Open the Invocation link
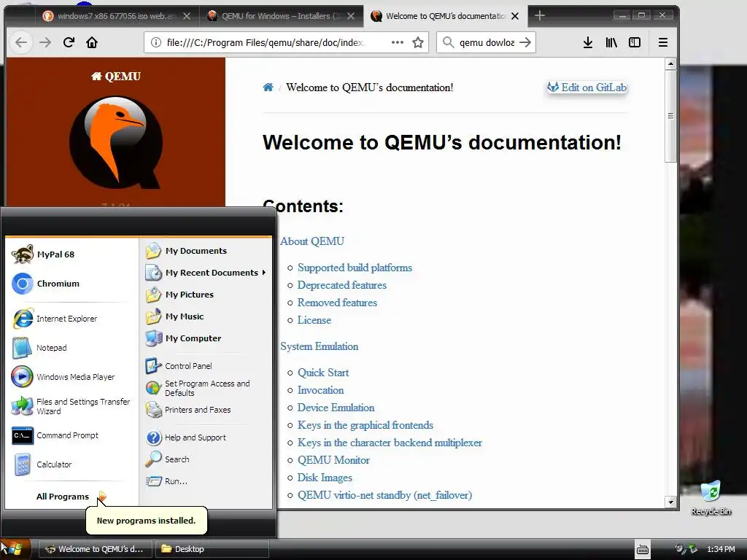This screenshot has height=560, width=747. 321,391
